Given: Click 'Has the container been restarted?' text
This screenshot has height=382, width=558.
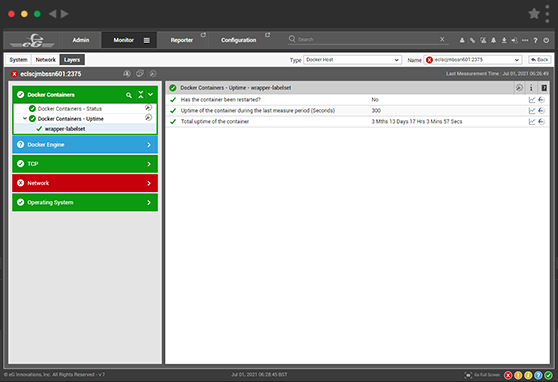Looking at the screenshot, I should [x=221, y=100].
